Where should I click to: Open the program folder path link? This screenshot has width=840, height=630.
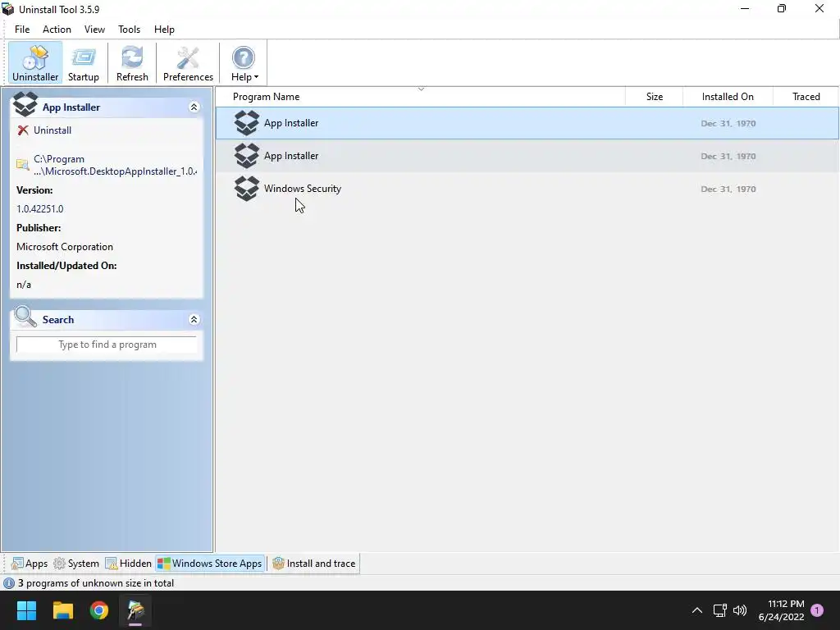click(x=115, y=165)
